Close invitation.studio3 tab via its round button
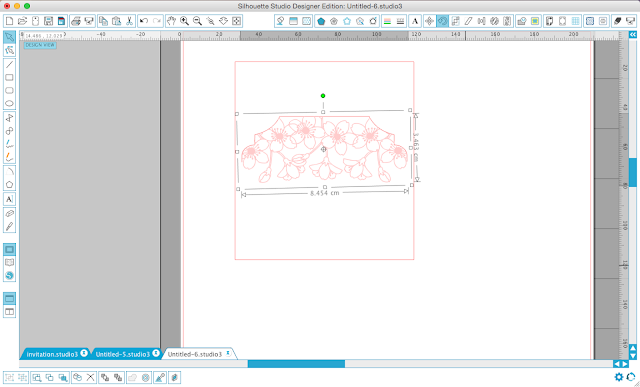 coord(84,353)
